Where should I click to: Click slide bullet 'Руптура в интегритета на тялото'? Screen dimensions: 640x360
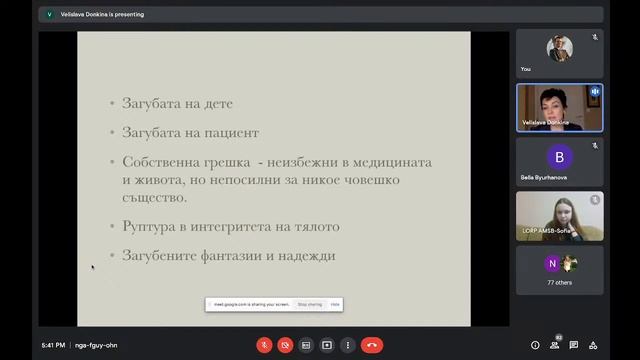coord(231,226)
